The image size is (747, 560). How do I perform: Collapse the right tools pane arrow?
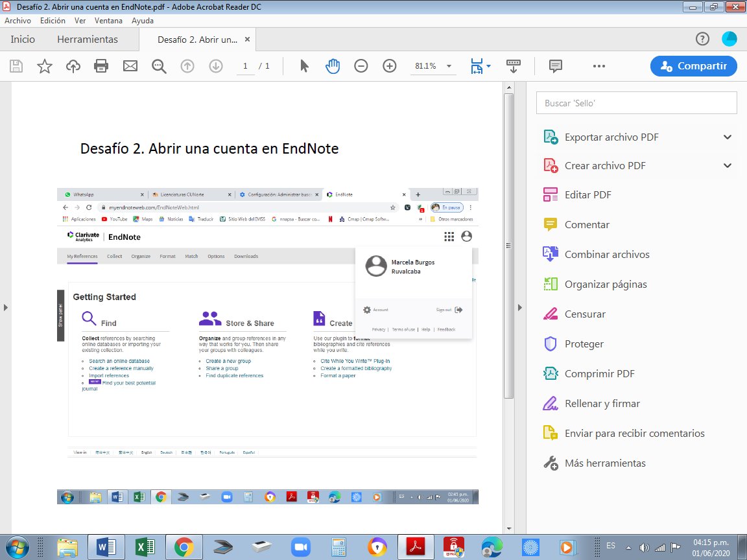pyautogui.click(x=520, y=308)
